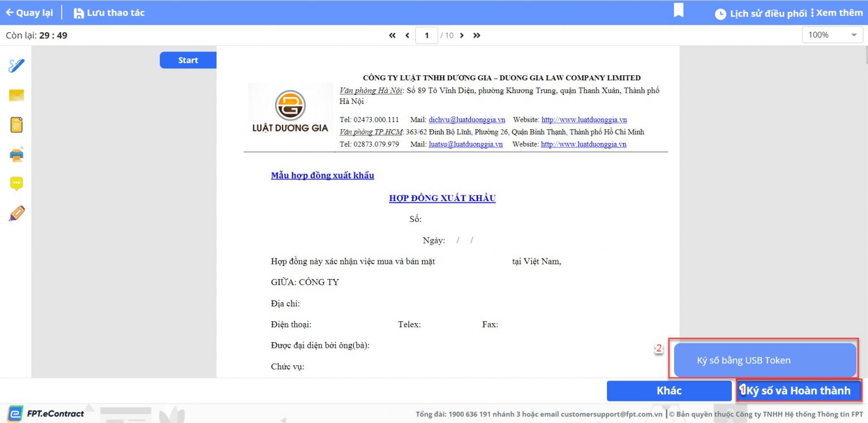Choose Ký số bằng USB Token option
The height and width of the screenshot is (423, 868).
765,360
